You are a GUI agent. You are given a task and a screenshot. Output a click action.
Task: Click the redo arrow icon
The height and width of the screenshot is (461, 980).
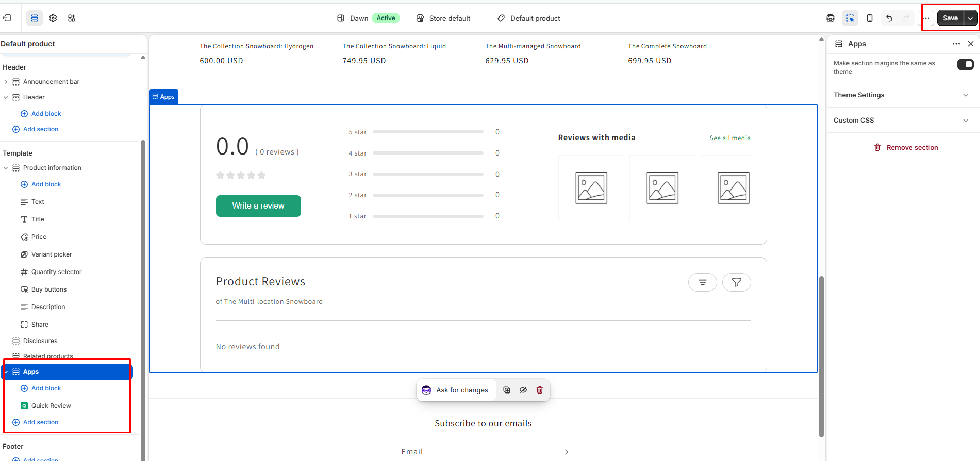click(x=906, y=18)
